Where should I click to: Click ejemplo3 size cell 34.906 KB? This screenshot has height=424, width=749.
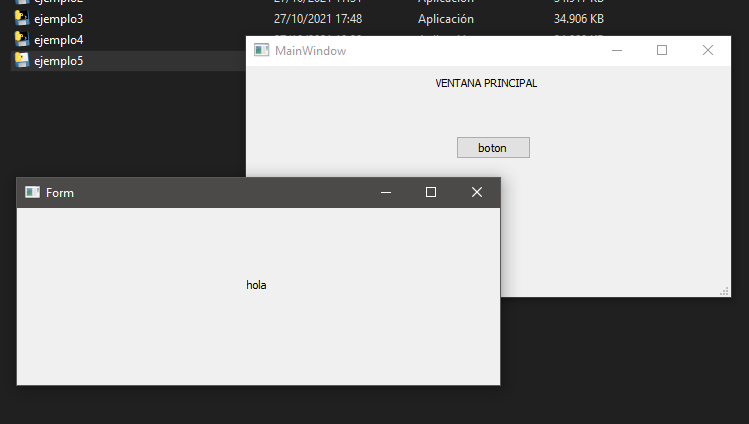[578, 18]
